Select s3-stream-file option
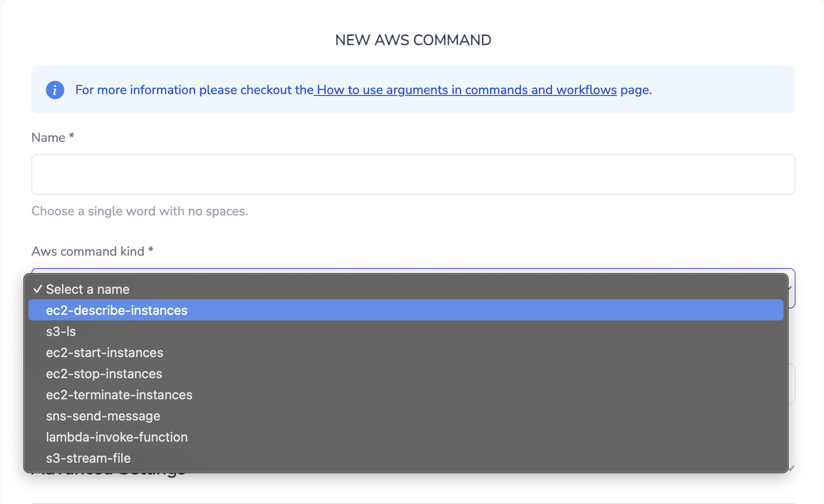The height and width of the screenshot is (504, 824). coord(406,458)
